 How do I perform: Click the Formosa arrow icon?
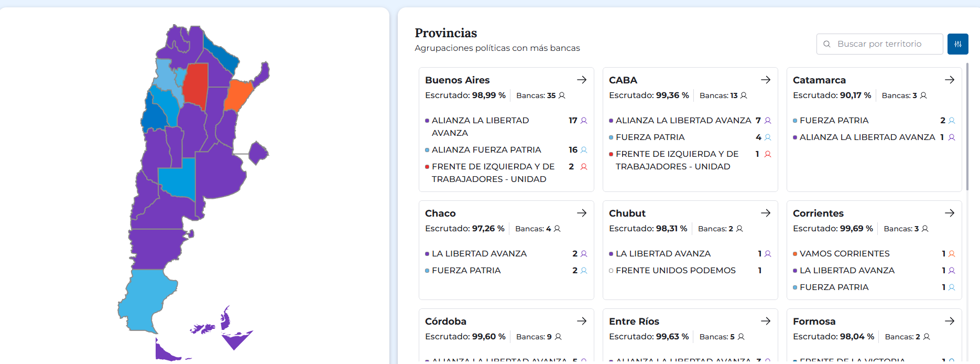(x=950, y=321)
